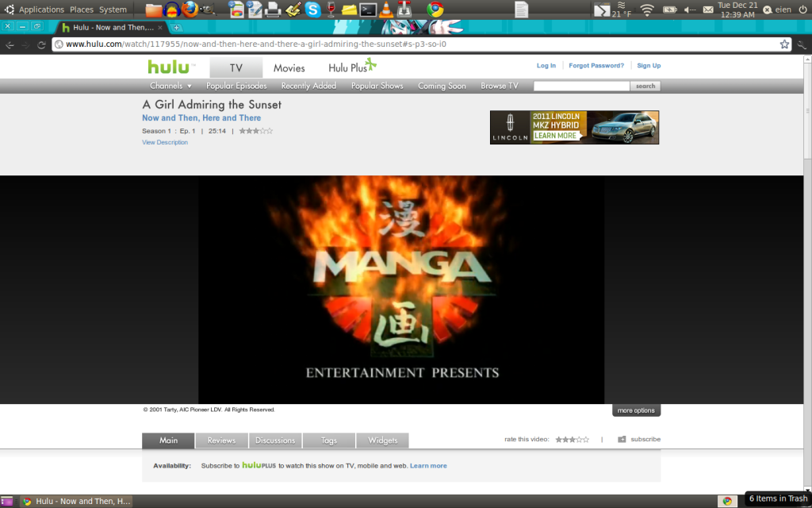Switch to the Movies tab
Screen dimensions: 812x508
(x=289, y=68)
